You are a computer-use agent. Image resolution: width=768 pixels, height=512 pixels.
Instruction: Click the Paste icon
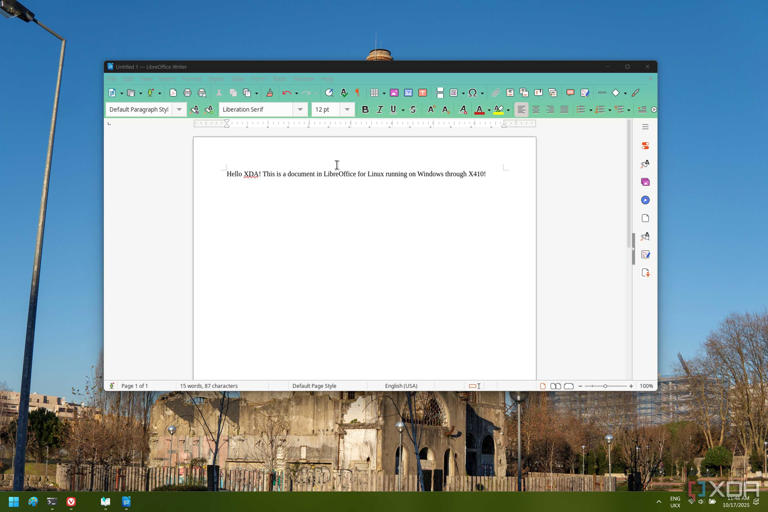click(246, 93)
